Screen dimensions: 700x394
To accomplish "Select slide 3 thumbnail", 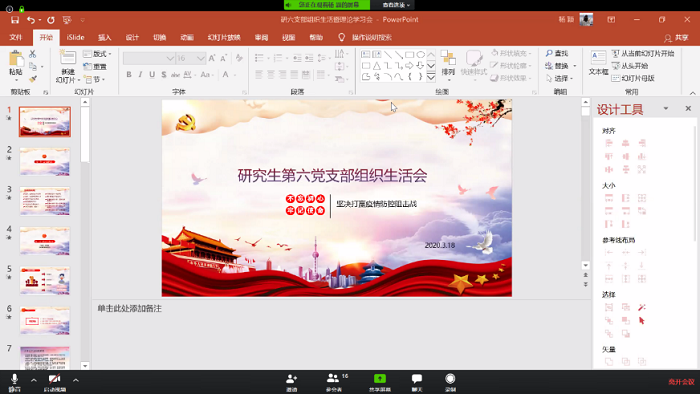I will coord(45,201).
